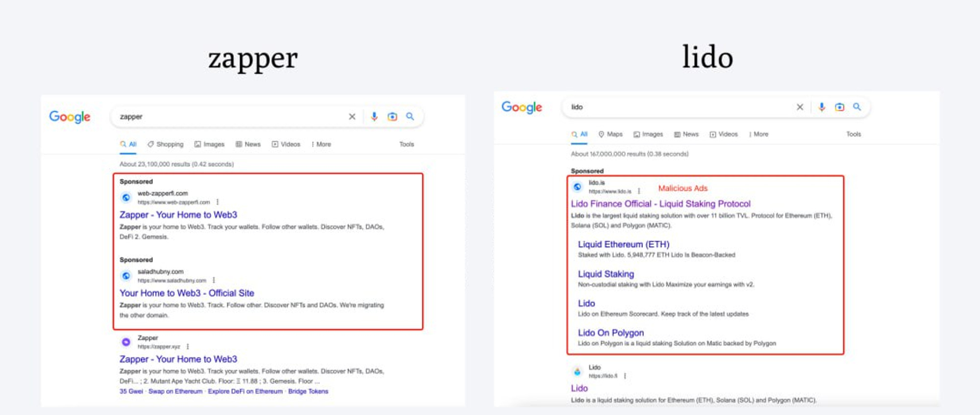
Task: Open the Explore DeFi on Ethereum sitelink
Action: pyautogui.click(x=245, y=391)
